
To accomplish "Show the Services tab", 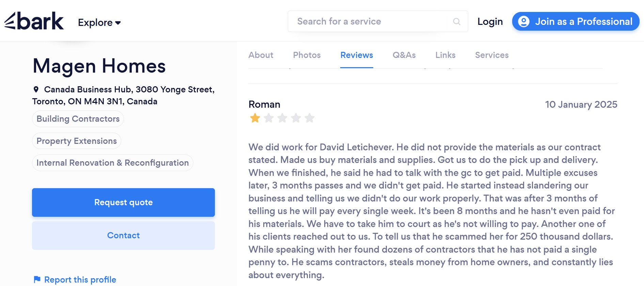I will (x=492, y=55).
